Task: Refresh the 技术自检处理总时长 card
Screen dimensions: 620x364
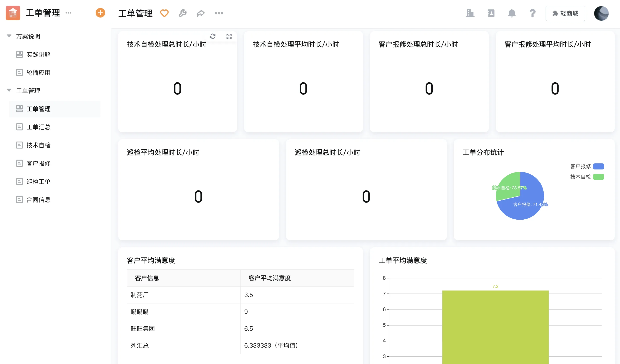Action: pyautogui.click(x=213, y=36)
